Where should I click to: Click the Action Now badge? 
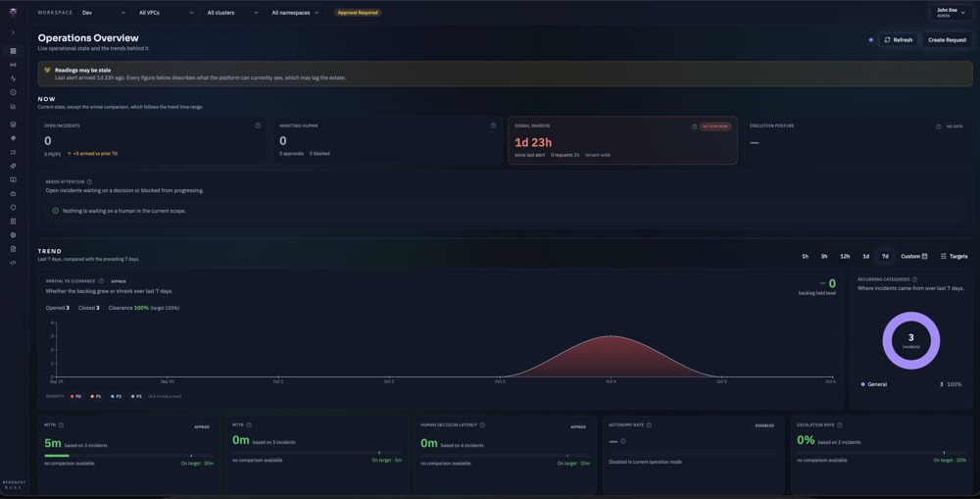(x=715, y=126)
